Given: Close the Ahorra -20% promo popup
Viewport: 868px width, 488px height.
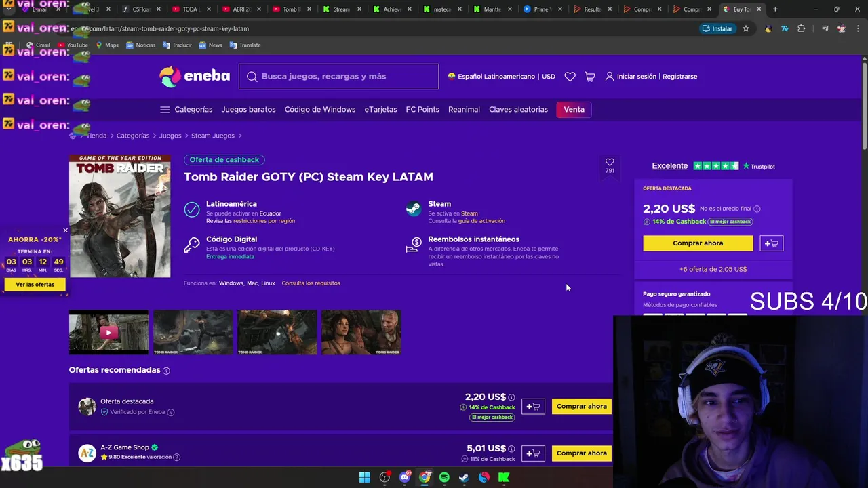Looking at the screenshot, I should click(65, 230).
